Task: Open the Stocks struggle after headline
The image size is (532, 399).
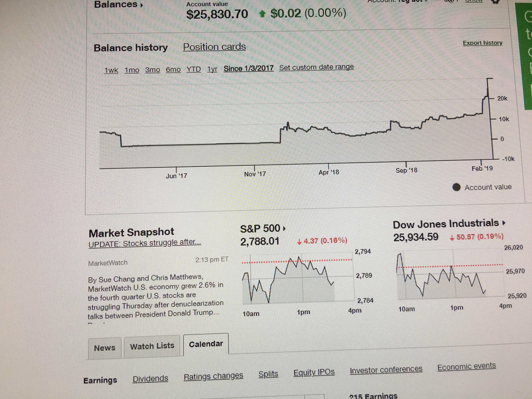Action: [x=144, y=243]
